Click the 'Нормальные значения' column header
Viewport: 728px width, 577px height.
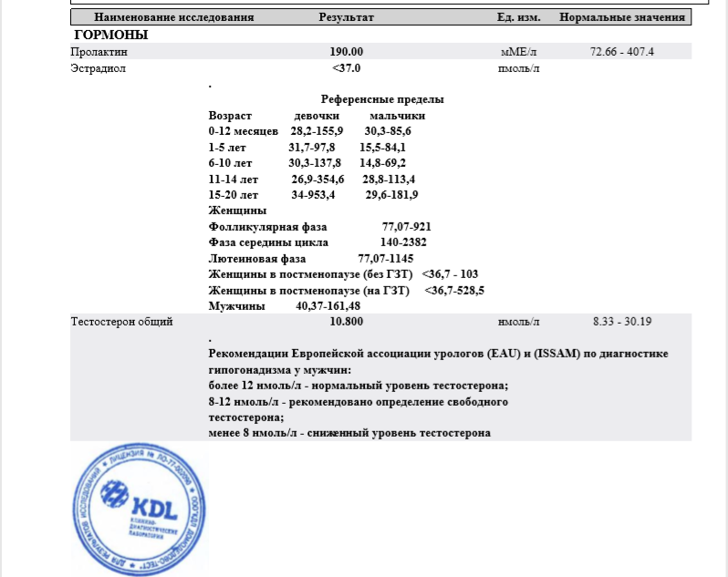621,18
